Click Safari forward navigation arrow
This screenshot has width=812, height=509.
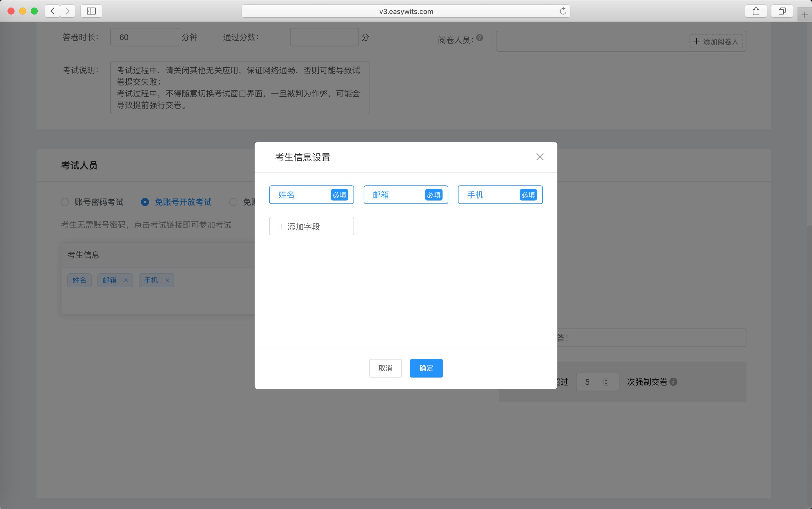point(68,11)
